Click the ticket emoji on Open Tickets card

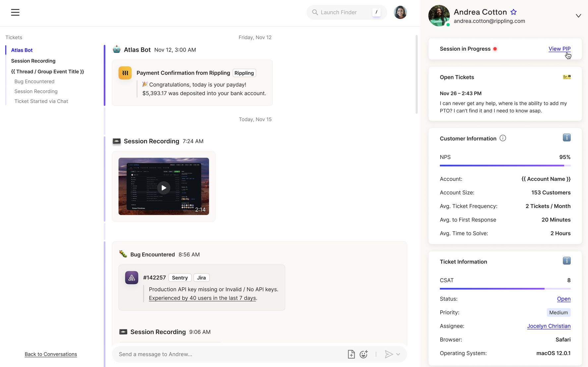[x=566, y=77]
